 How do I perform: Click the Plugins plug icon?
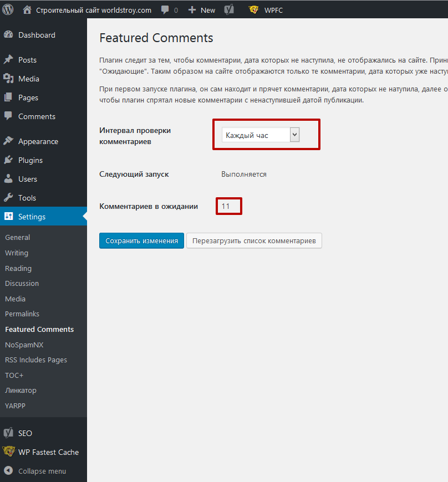coord(8,160)
